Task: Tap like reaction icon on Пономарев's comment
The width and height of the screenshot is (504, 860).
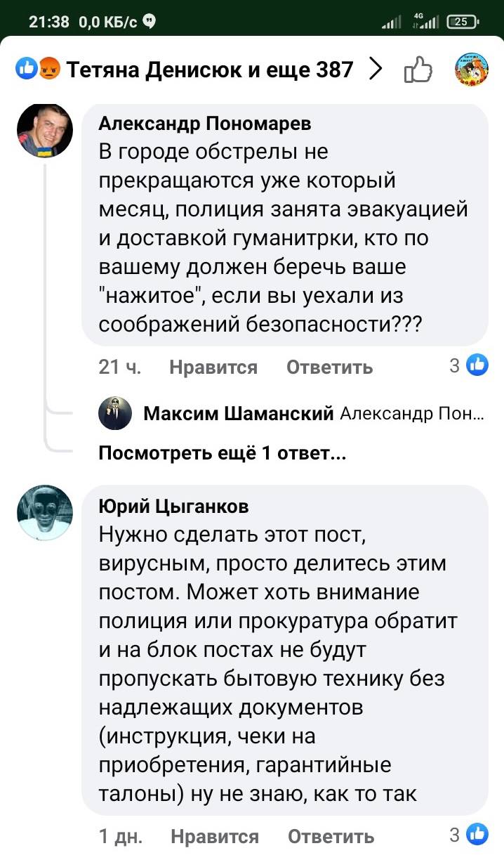Action: pyautogui.click(x=477, y=365)
